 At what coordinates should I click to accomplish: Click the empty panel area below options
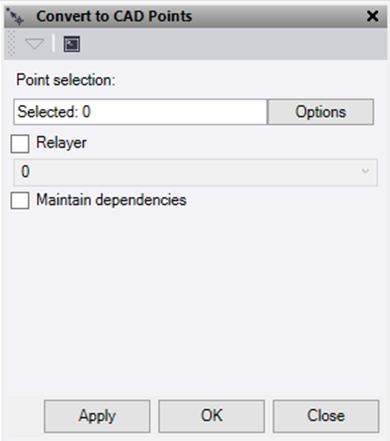(x=195, y=300)
